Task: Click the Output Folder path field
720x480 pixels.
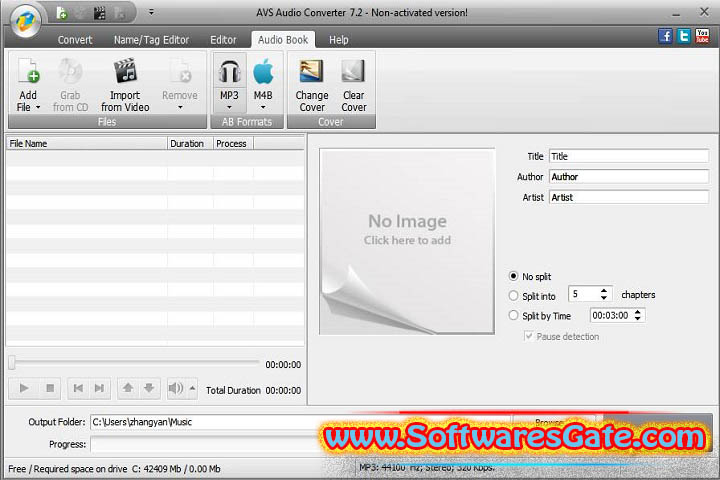Action: point(301,422)
